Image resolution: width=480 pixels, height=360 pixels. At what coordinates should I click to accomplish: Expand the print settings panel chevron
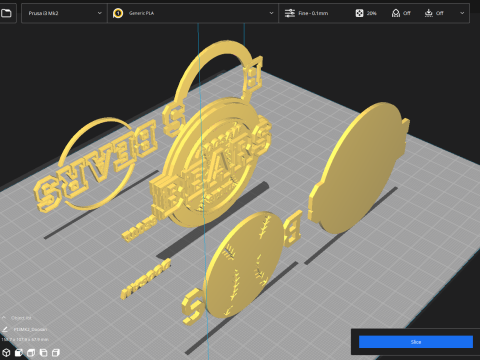(462, 13)
